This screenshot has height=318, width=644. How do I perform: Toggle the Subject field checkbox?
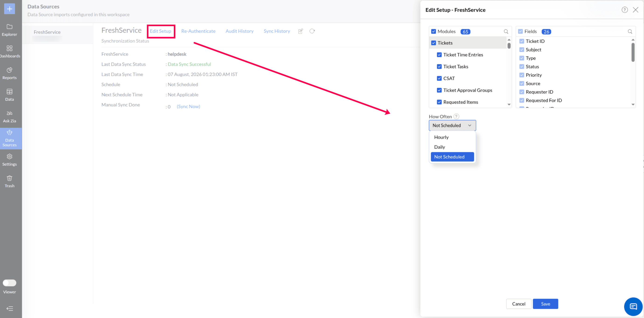[x=522, y=50]
